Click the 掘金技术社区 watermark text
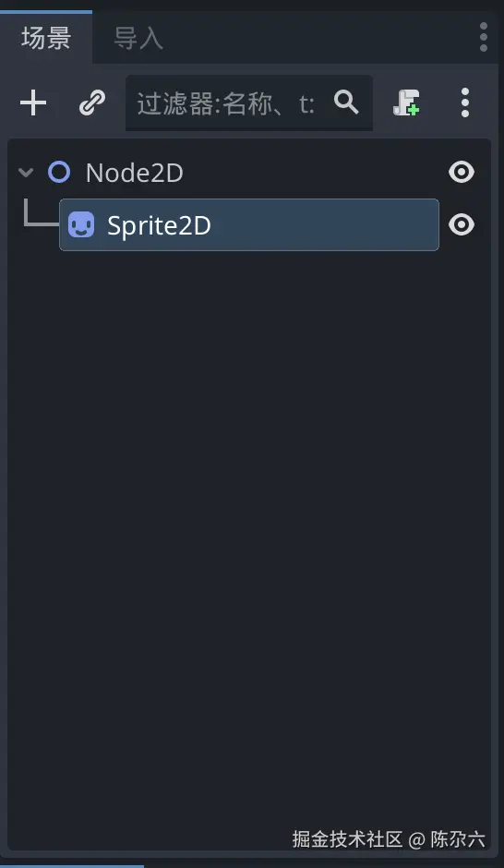Viewport: 504px width, 868px height. click(347, 838)
